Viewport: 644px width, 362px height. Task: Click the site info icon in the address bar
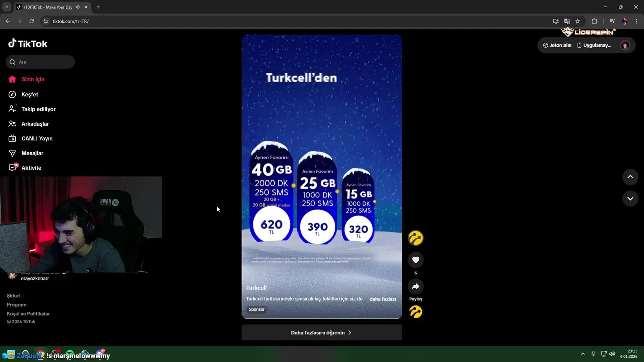[x=46, y=21]
